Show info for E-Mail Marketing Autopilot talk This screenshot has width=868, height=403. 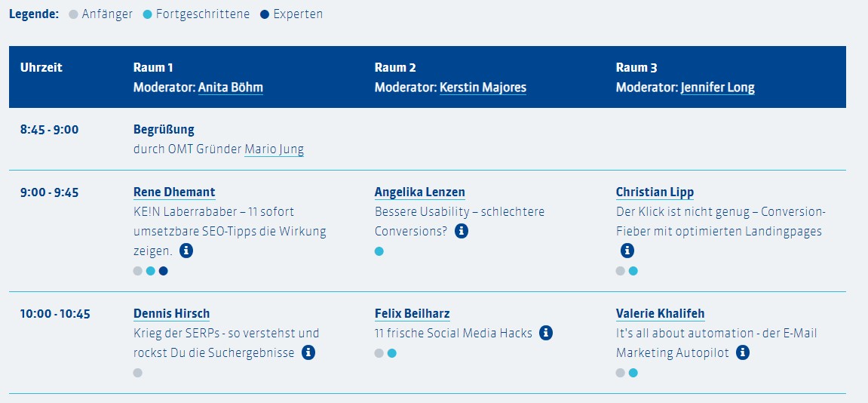tap(743, 352)
